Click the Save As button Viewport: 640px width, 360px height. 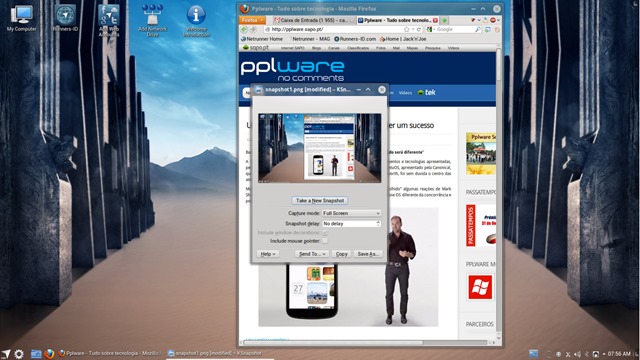[x=367, y=254]
